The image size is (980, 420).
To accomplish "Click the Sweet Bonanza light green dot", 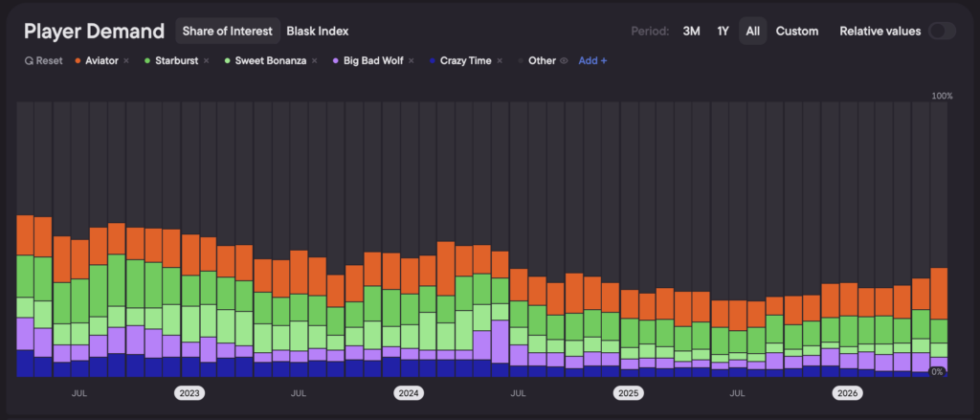I will click(x=228, y=60).
